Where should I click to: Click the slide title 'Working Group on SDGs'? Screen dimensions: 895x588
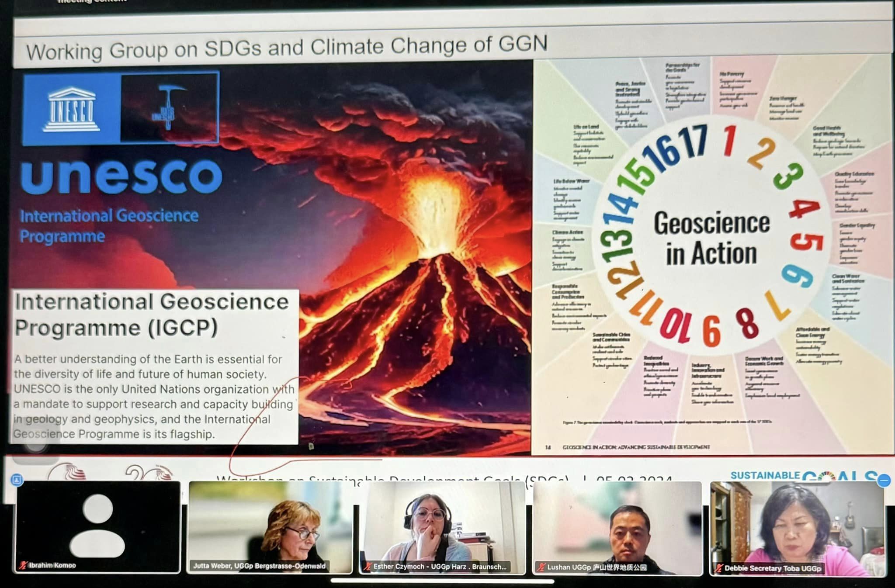coord(286,47)
